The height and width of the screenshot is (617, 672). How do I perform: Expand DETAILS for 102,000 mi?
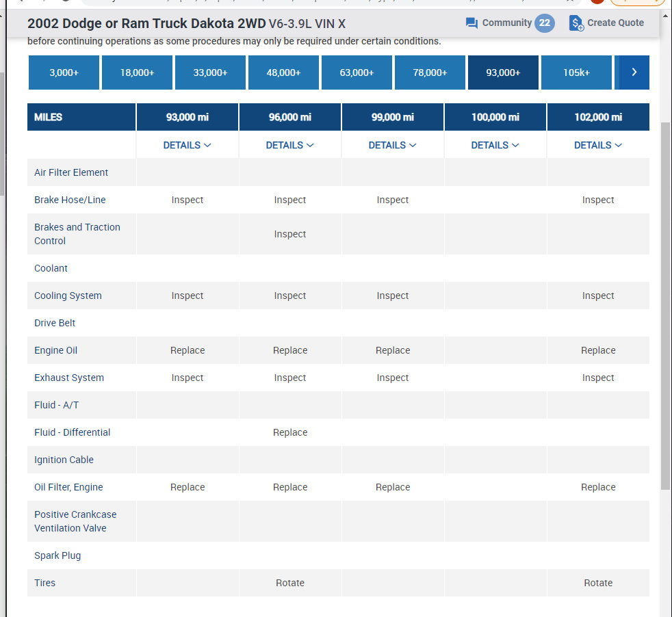click(598, 145)
